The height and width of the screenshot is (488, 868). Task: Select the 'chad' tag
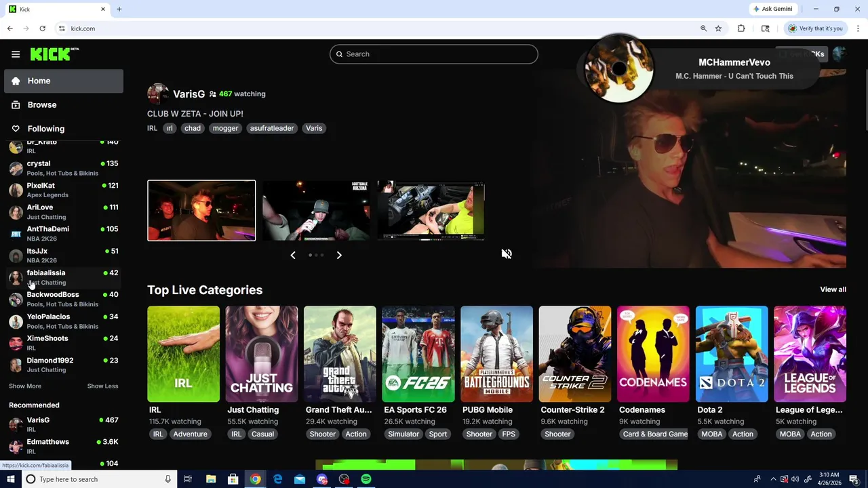[x=193, y=128]
